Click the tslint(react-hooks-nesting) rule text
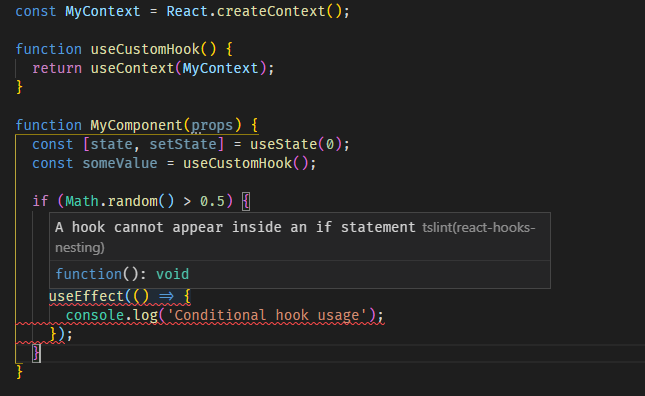The image size is (645, 396). coord(295,237)
